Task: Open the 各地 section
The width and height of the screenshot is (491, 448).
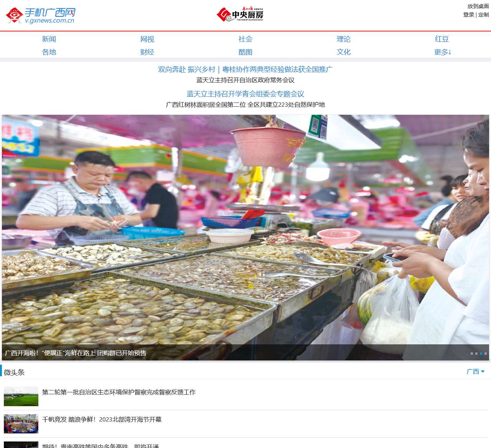Action: [x=49, y=52]
